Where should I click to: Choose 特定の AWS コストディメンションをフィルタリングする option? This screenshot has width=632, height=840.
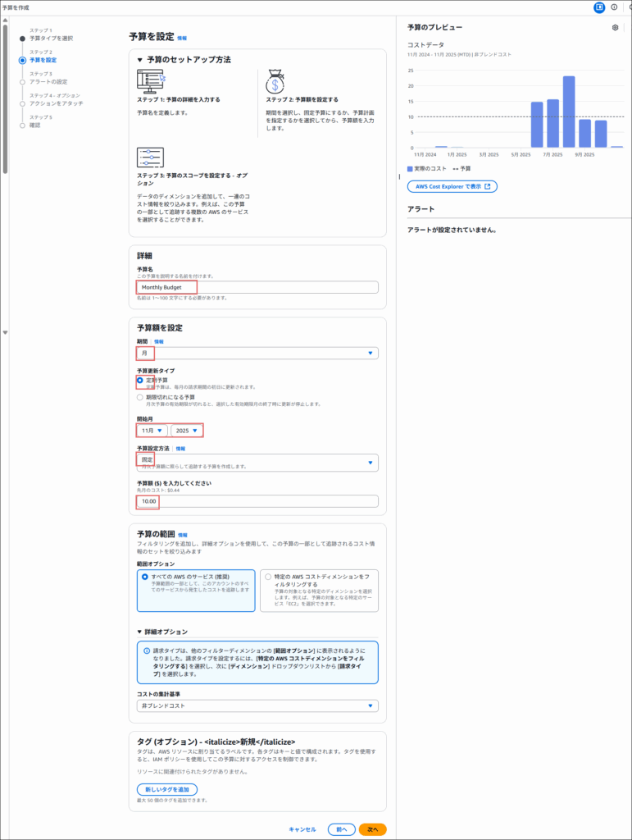pyautogui.click(x=267, y=577)
